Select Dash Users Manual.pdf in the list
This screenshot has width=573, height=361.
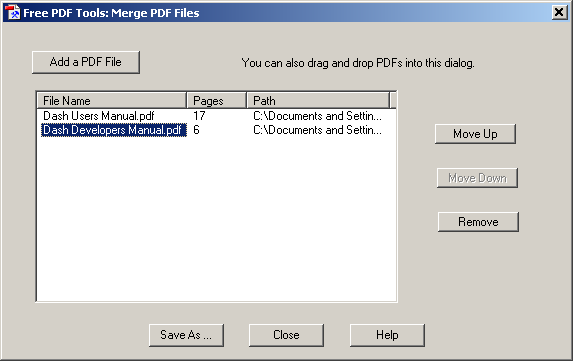99,116
